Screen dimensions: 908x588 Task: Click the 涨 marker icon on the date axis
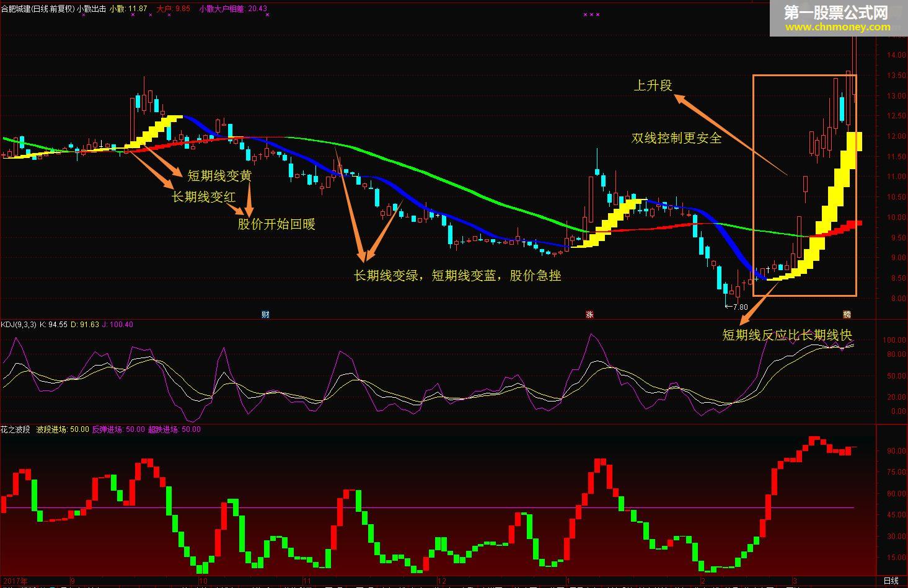(x=589, y=315)
